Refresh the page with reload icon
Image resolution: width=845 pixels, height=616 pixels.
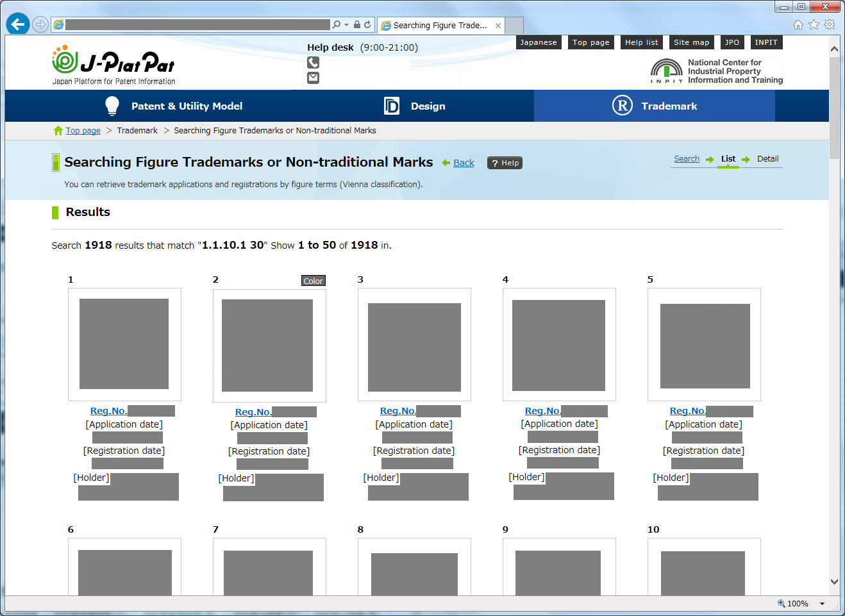(x=367, y=24)
